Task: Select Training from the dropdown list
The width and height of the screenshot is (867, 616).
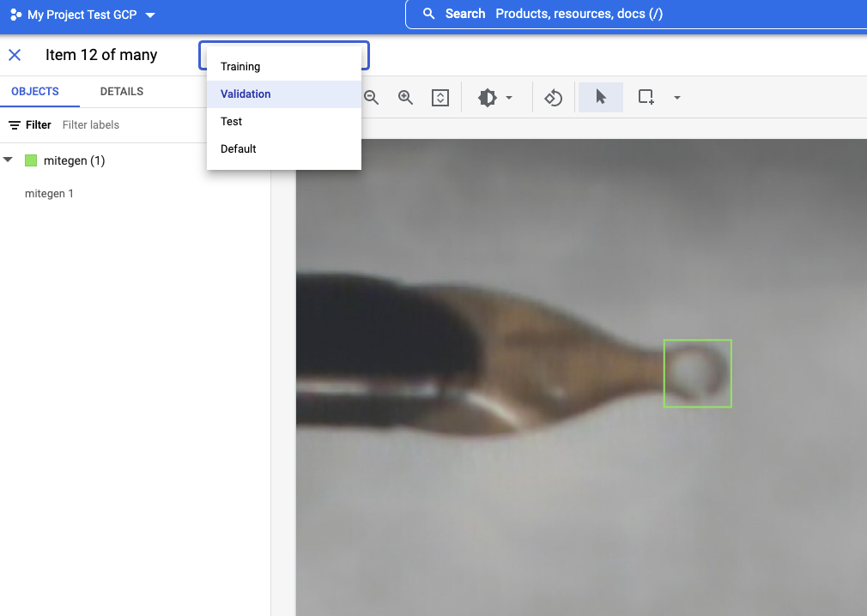Action: click(x=283, y=66)
